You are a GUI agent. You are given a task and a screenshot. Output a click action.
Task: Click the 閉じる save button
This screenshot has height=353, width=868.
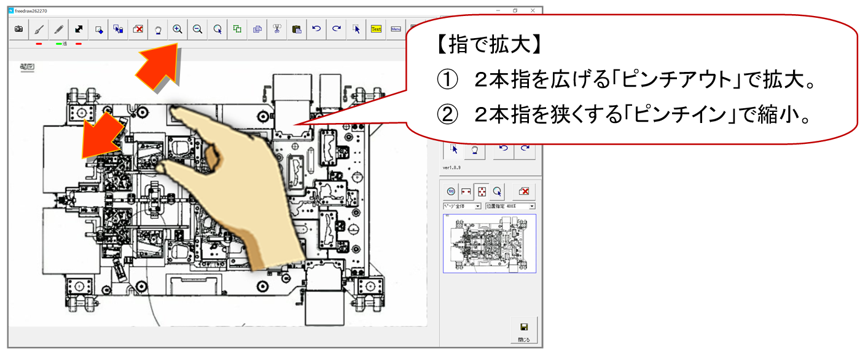523,330
